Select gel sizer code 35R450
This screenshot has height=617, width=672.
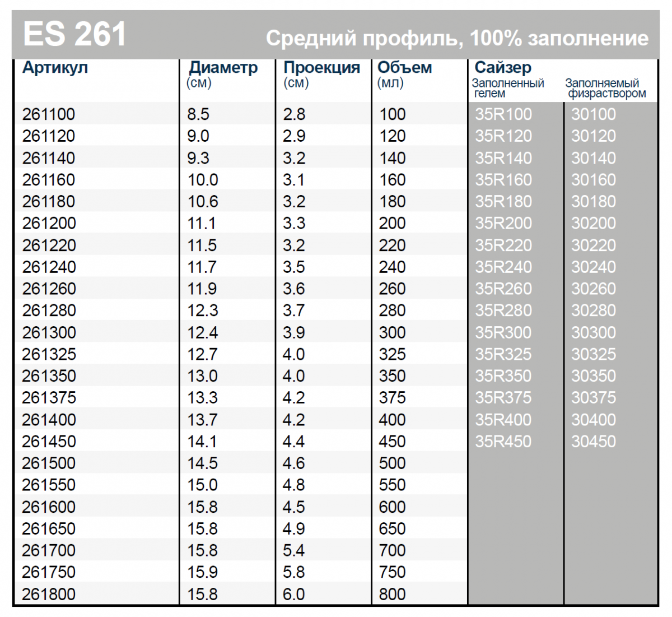[503, 442]
